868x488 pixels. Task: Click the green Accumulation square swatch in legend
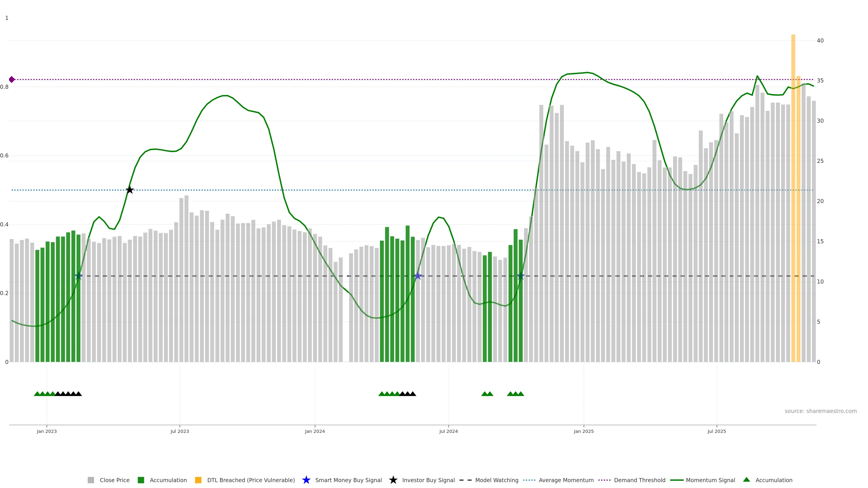pyautogui.click(x=141, y=480)
